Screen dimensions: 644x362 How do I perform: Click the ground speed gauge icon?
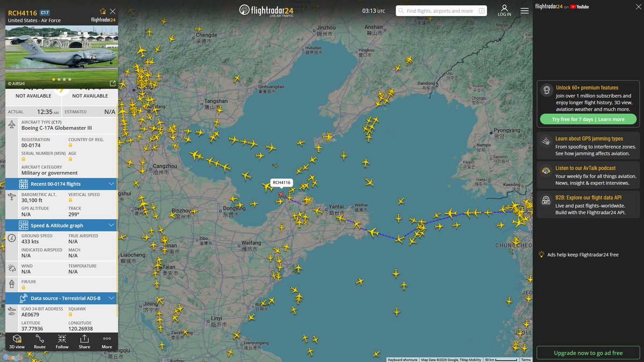tap(12, 238)
